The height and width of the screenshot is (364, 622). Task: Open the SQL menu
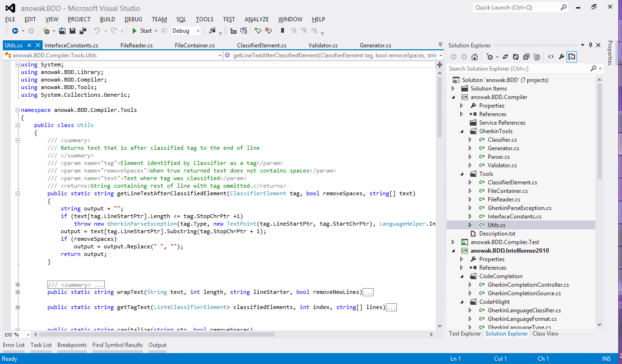pyautogui.click(x=181, y=19)
